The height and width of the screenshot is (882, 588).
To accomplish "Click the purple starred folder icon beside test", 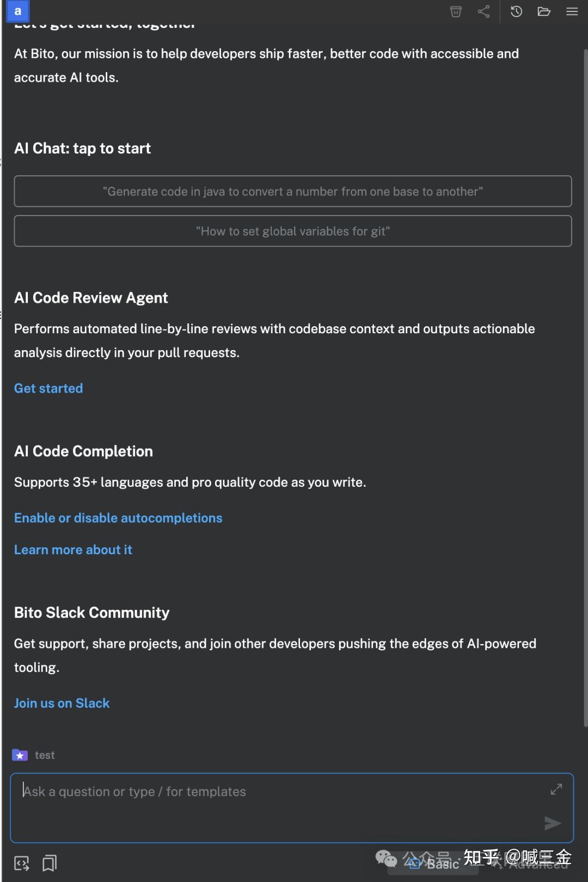I will [20, 755].
